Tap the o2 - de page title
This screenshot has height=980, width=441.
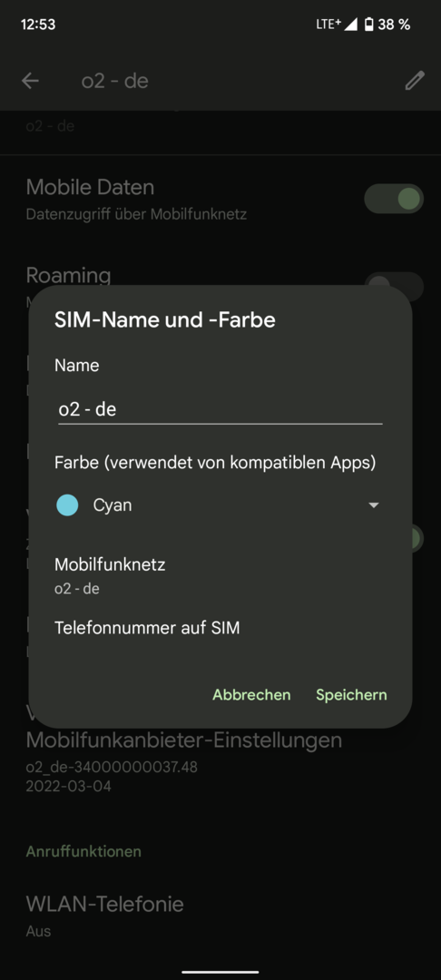click(115, 82)
